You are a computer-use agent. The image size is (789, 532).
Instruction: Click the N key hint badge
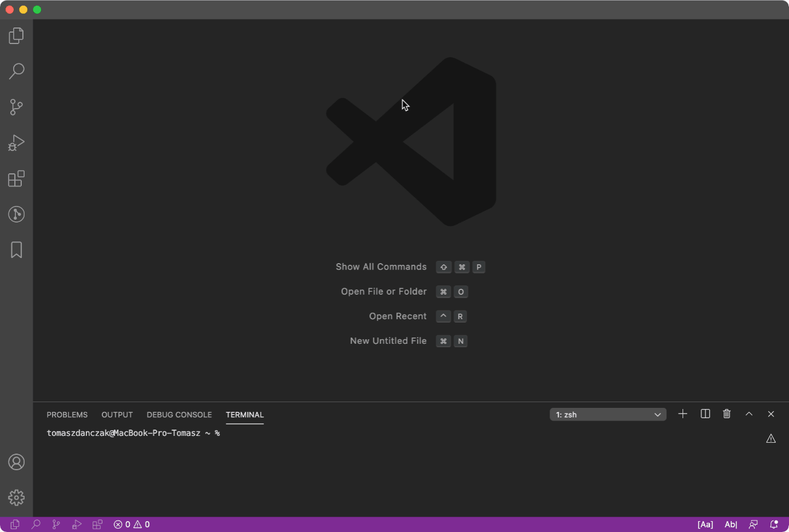[x=460, y=341]
